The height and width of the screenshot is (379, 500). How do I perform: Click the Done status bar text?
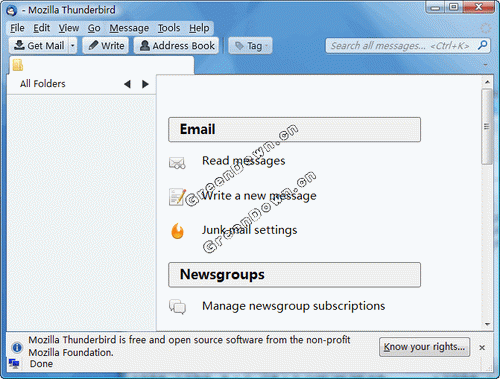click(x=41, y=364)
